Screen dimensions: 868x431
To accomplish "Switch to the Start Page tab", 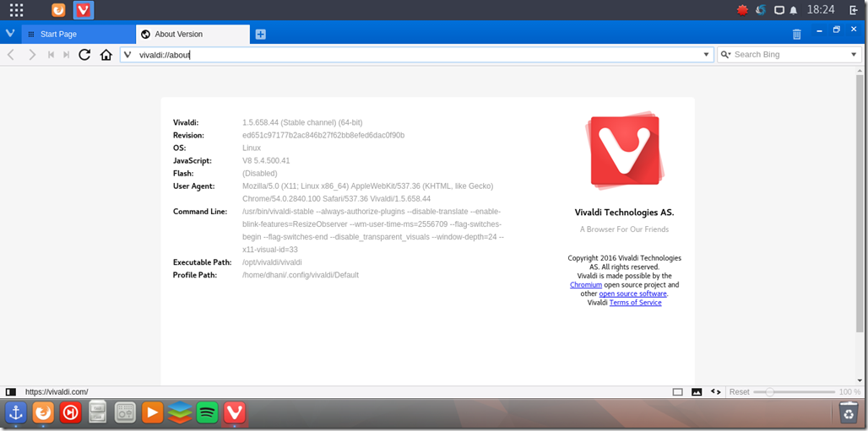I will (79, 35).
